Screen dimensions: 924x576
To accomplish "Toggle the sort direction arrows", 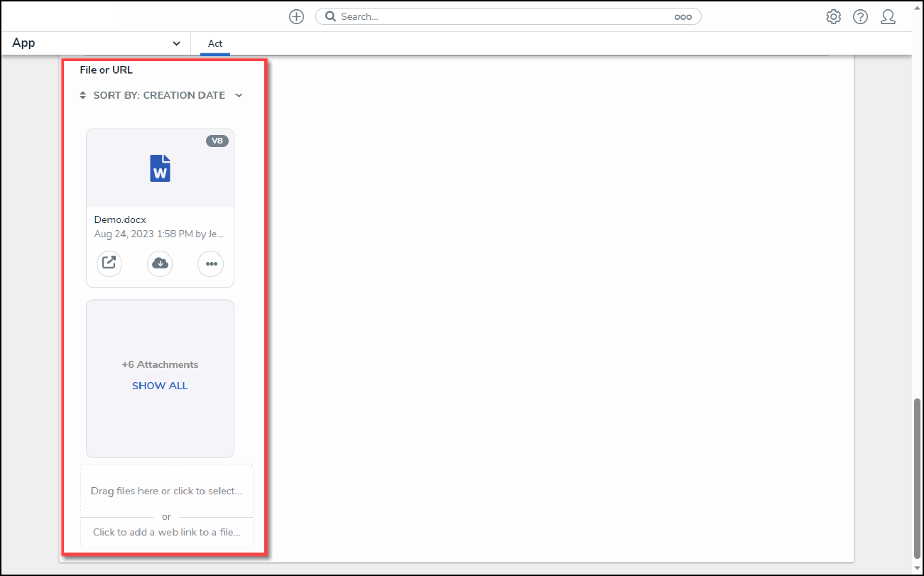I will [x=83, y=95].
